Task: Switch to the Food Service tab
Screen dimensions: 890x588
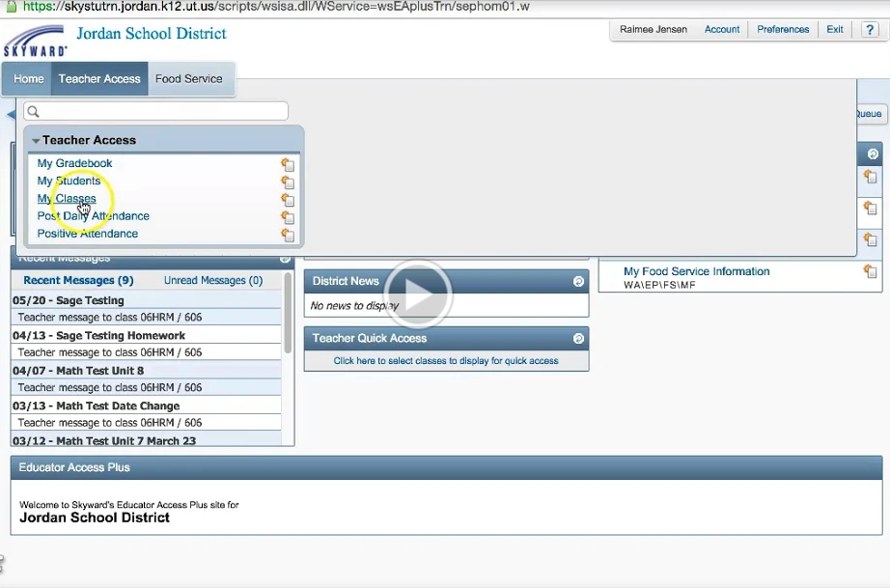Action: (x=190, y=78)
